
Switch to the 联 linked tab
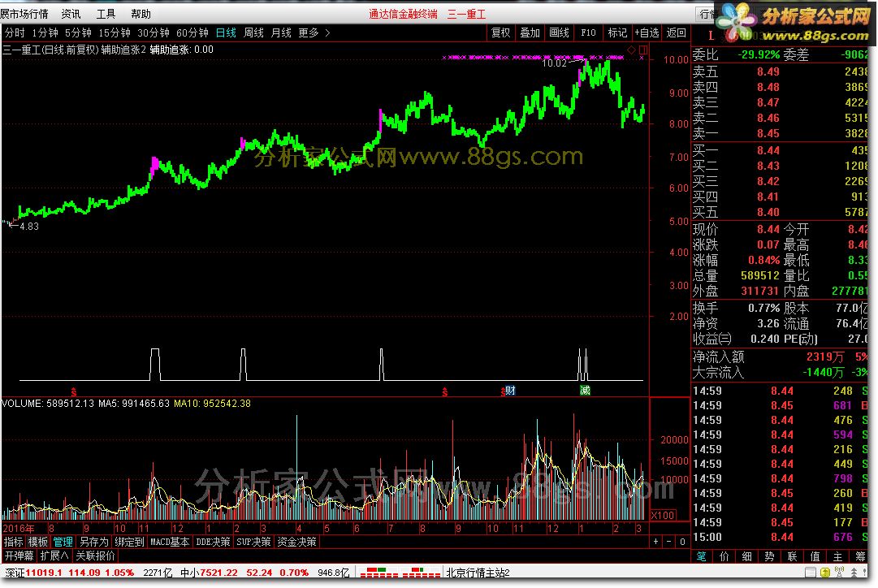pos(792,556)
